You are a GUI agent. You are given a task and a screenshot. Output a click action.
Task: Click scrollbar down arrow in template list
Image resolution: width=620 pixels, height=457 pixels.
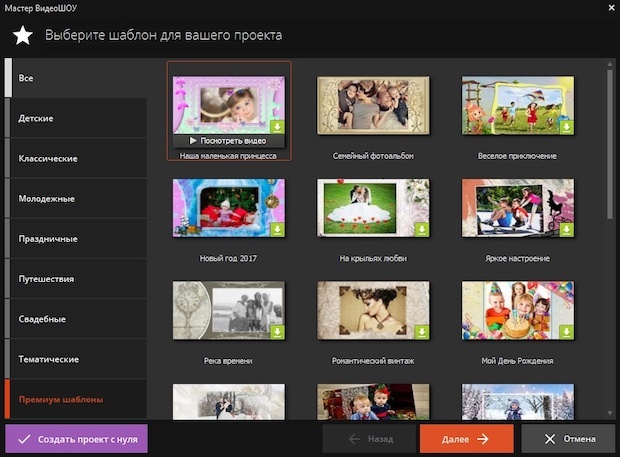[x=610, y=414]
